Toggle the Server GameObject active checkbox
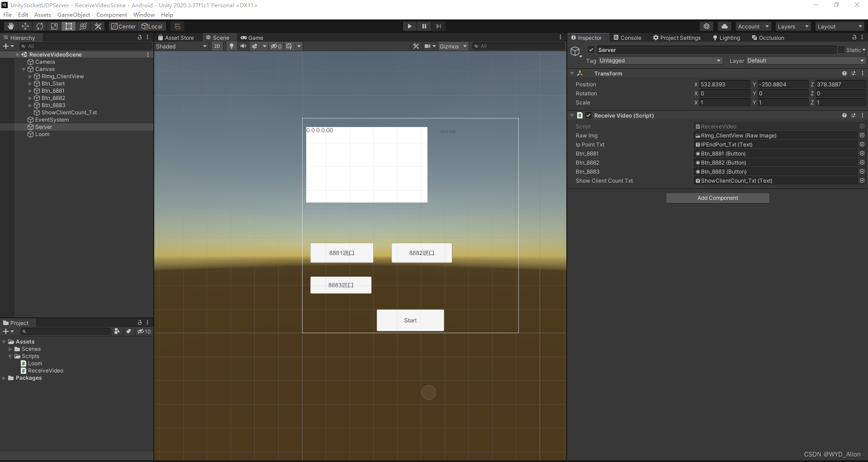This screenshot has width=868, height=462. (x=591, y=50)
